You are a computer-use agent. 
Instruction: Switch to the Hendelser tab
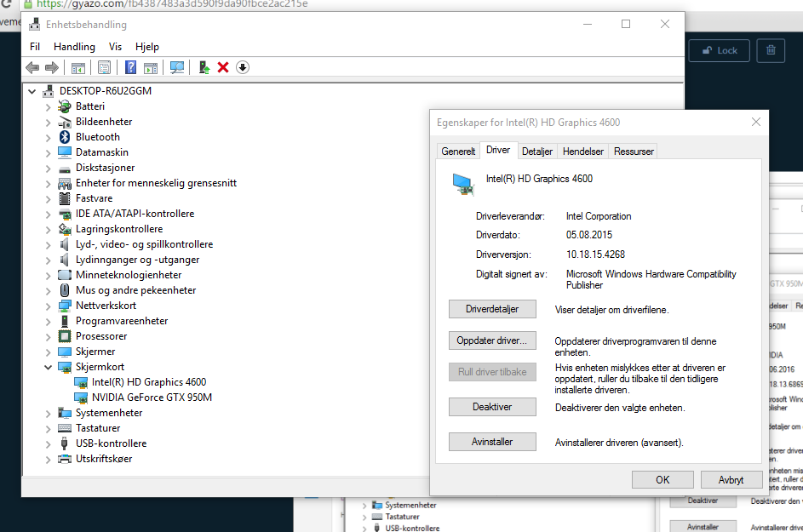click(582, 152)
